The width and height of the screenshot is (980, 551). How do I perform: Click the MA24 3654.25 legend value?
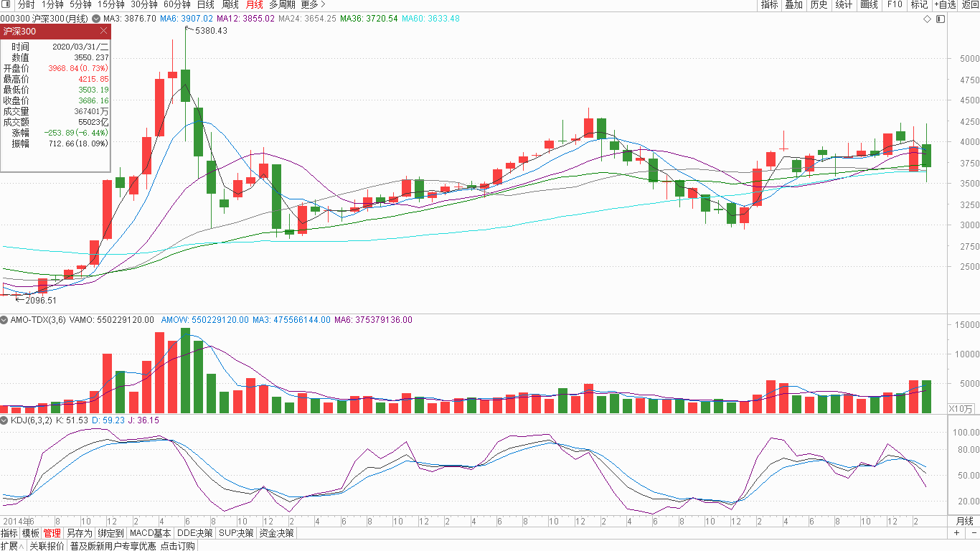[307, 18]
